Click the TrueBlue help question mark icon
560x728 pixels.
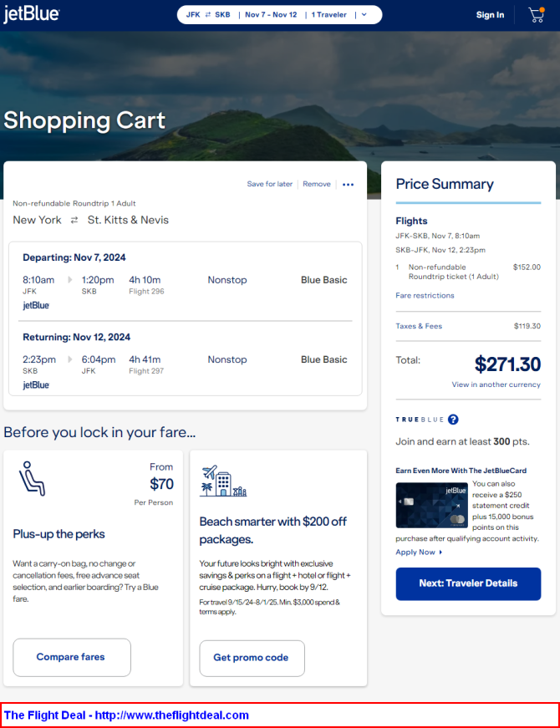453,420
